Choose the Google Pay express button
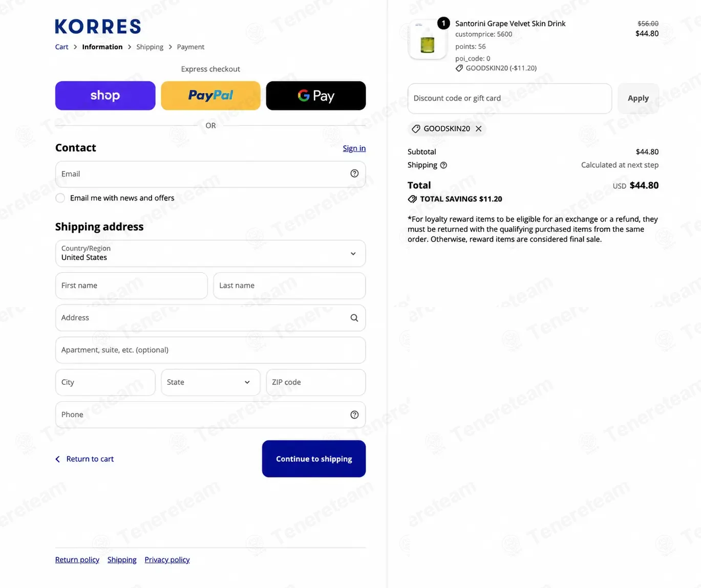 tap(316, 96)
